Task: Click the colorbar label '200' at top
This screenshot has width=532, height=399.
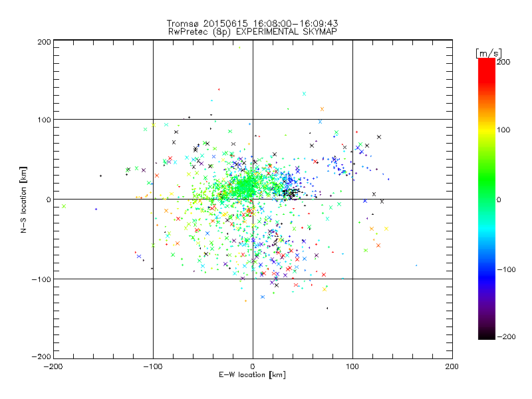Action: 503,62
